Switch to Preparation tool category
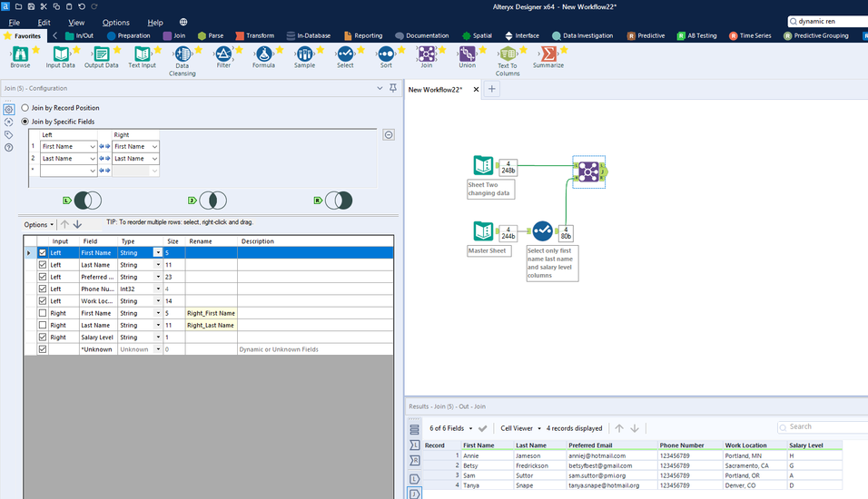The width and height of the screenshot is (868, 499). pyautogui.click(x=128, y=35)
